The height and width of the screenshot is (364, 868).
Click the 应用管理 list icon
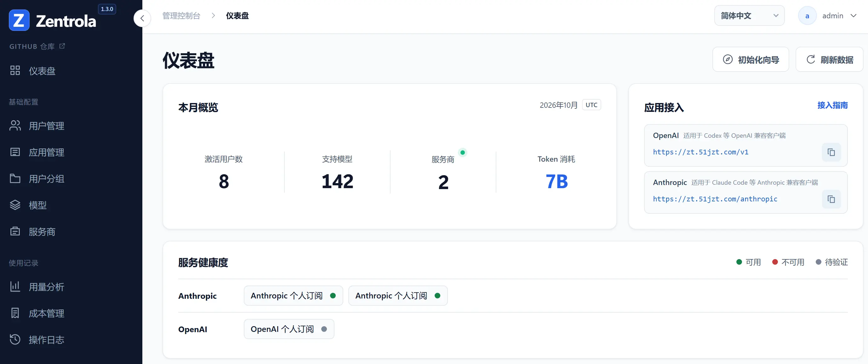point(15,152)
